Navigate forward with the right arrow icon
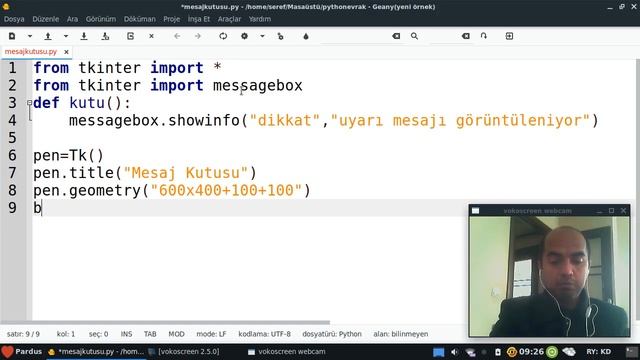Image resolution: width=640 pixels, height=360 pixels. click(198, 36)
